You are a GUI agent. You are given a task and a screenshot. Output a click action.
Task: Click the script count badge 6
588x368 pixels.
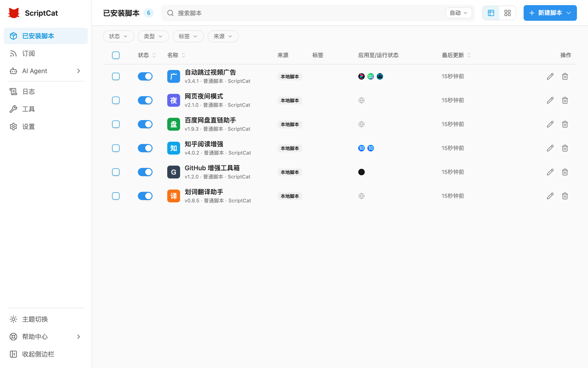coord(148,13)
